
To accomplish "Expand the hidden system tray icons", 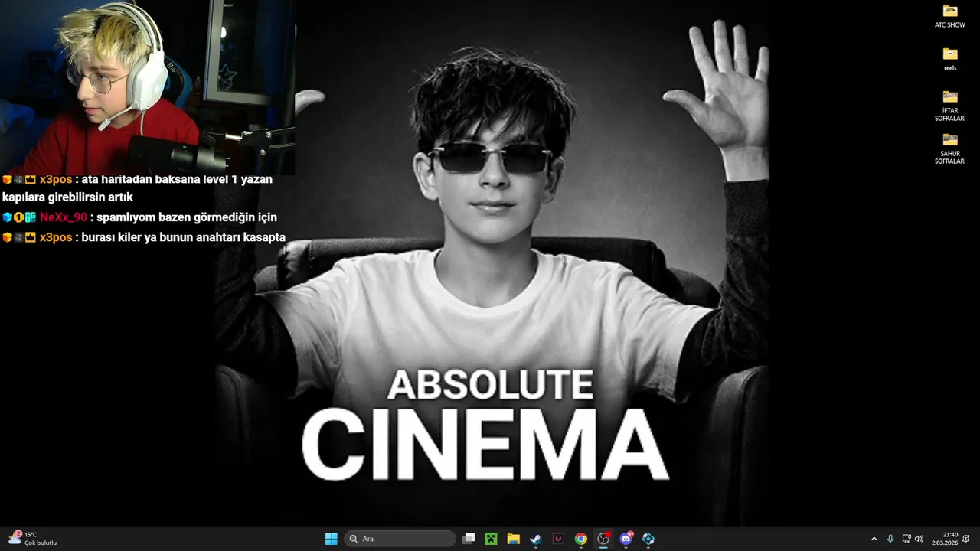I will (x=874, y=539).
